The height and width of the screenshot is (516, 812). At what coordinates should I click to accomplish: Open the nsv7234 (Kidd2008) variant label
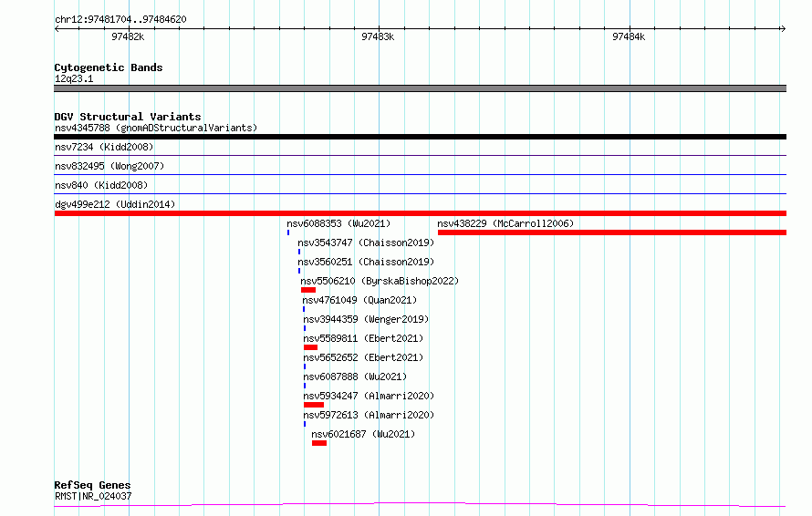click(x=104, y=147)
